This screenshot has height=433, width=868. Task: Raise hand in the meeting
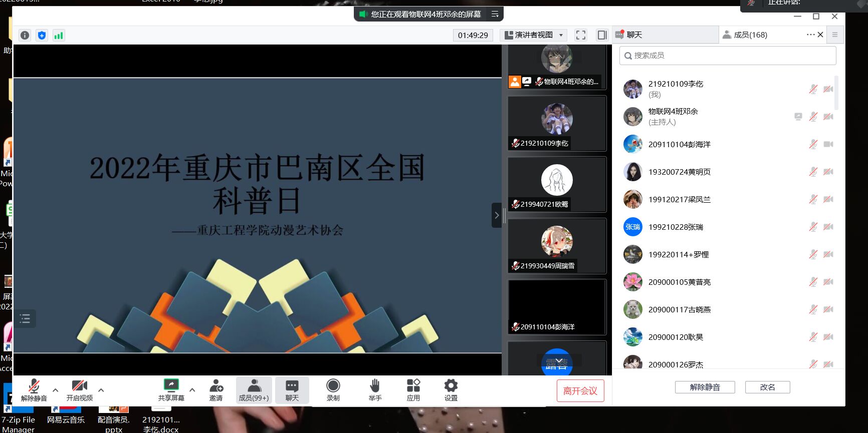375,390
